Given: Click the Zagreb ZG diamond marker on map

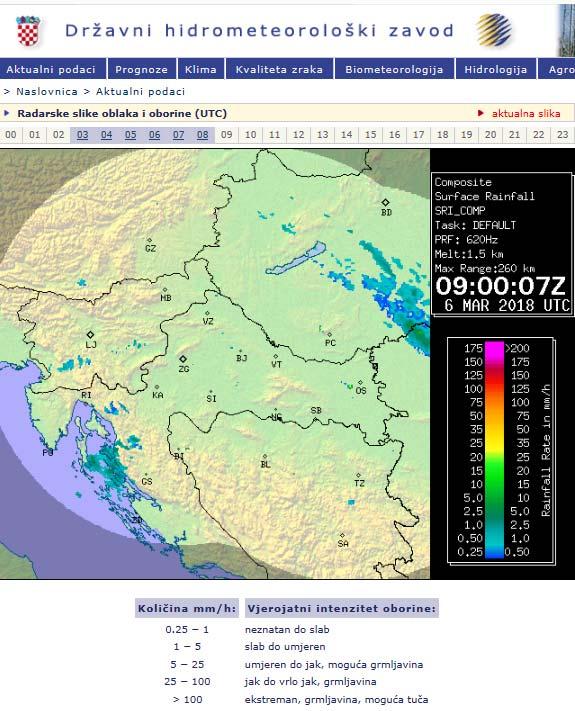Looking at the screenshot, I should [183, 359].
